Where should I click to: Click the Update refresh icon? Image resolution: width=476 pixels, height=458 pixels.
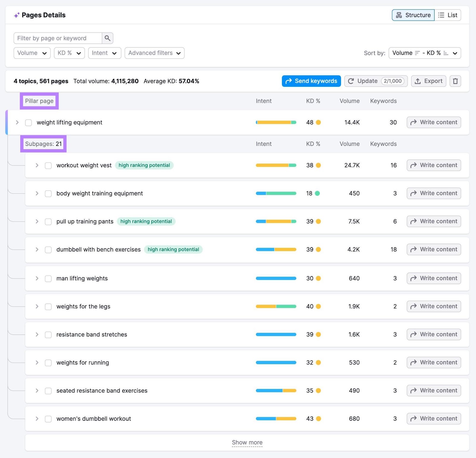pyautogui.click(x=351, y=81)
